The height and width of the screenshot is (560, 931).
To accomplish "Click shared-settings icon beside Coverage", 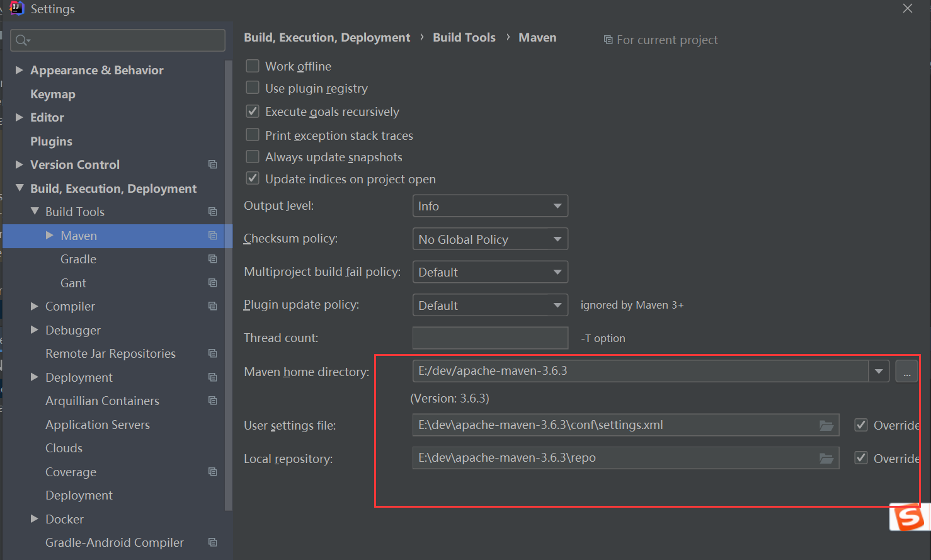I will click(x=212, y=471).
